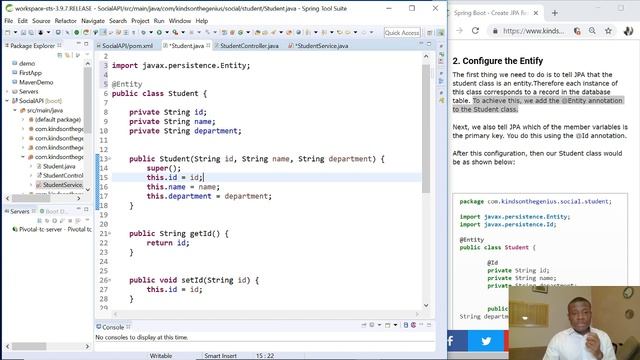Select the Pivotal tc-server entry

(x=52, y=229)
